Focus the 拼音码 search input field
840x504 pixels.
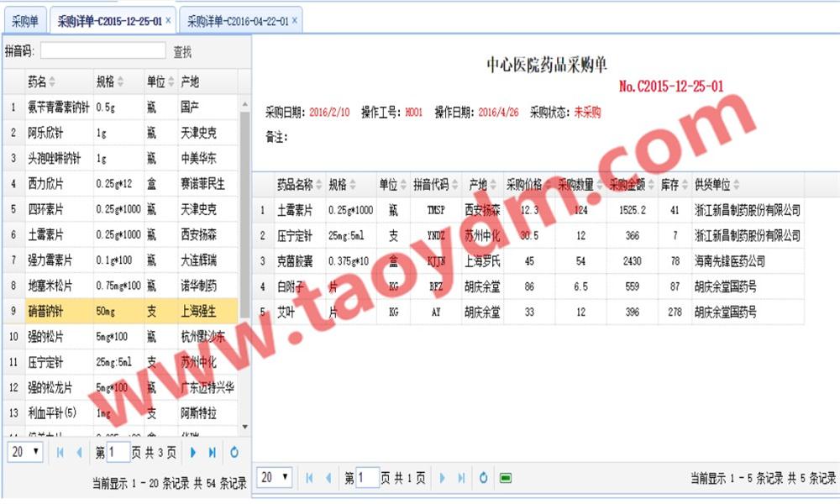click(x=102, y=51)
